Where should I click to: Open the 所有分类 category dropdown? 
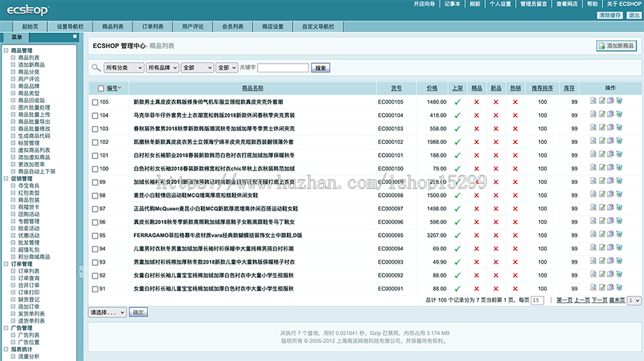[x=124, y=67]
